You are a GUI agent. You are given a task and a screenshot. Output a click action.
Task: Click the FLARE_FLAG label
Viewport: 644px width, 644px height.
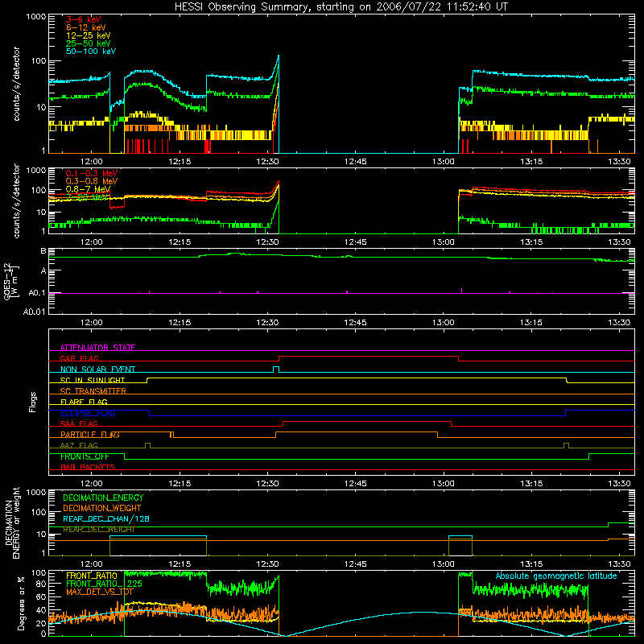pyautogui.click(x=84, y=402)
